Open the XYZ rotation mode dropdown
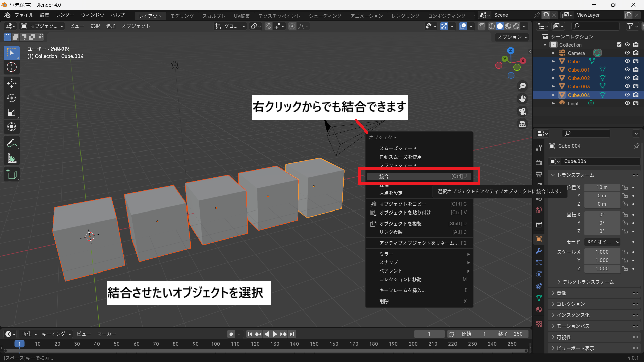644x362 pixels. tap(602, 242)
